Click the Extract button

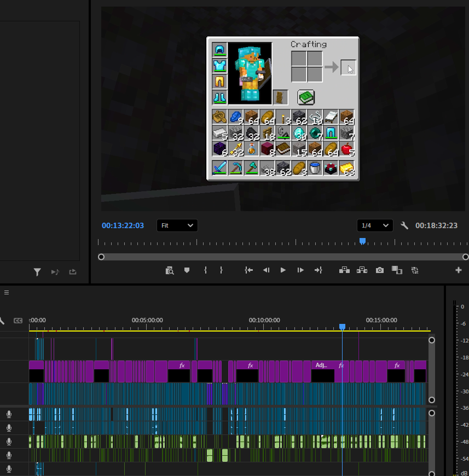pyautogui.click(x=362, y=270)
